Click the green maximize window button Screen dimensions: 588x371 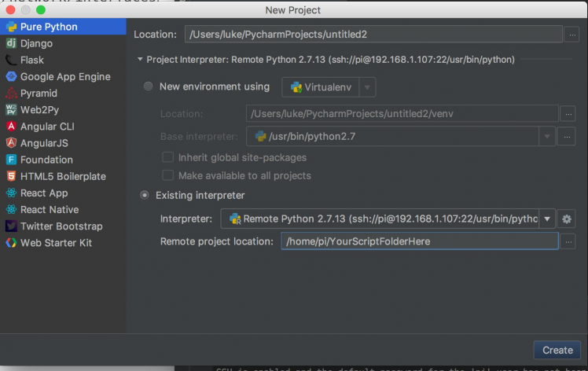[41, 9]
